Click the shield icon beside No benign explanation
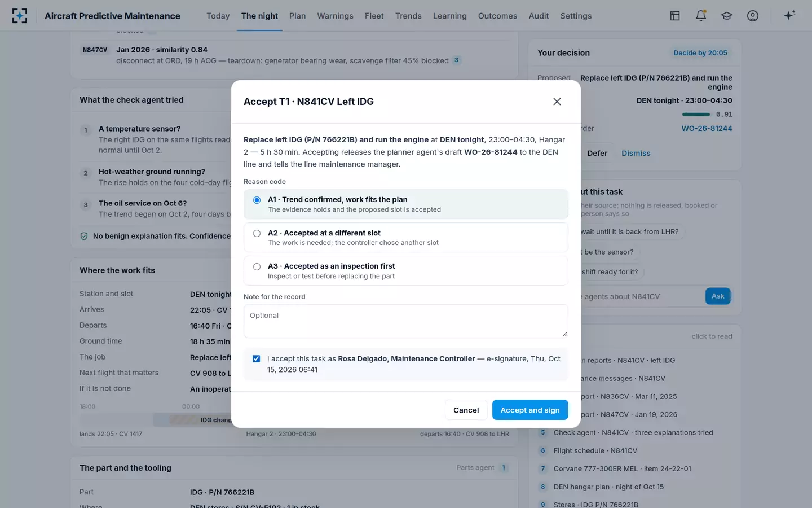Image resolution: width=812 pixels, height=508 pixels. click(x=84, y=237)
